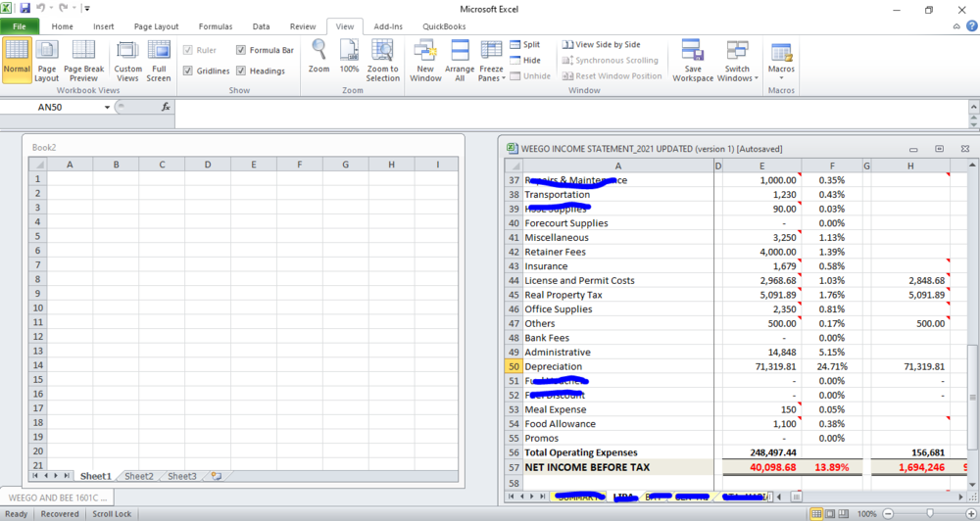Image resolution: width=980 pixels, height=521 pixels.
Task: Select Normal view icon in status bar
Action: click(x=816, y=513)
